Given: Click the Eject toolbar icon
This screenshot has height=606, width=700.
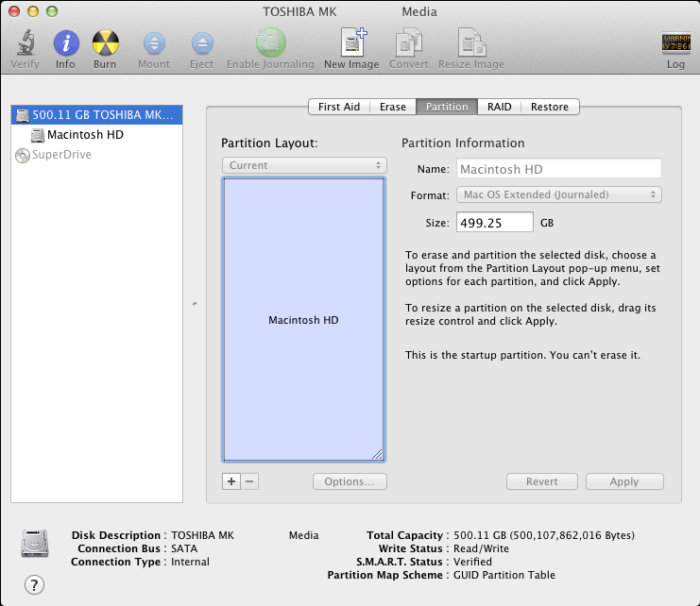Looking at the screenshot, I should point(202,43).
